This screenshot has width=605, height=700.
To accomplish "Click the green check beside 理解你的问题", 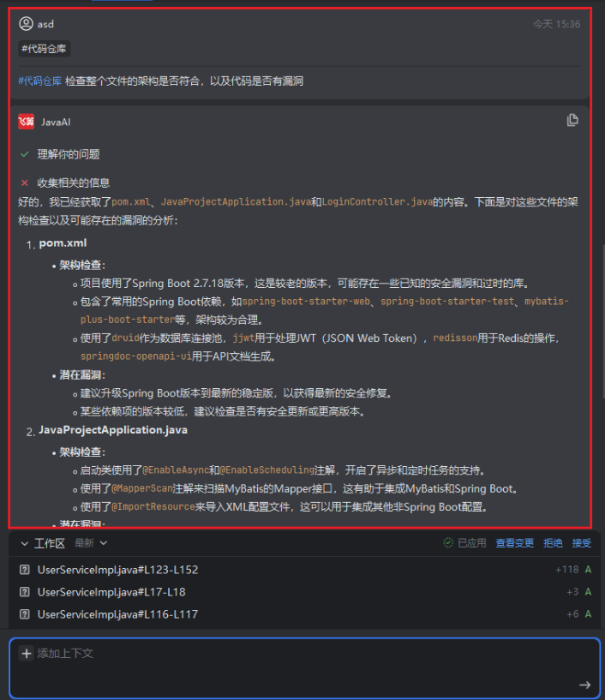I will pos(25,154).
